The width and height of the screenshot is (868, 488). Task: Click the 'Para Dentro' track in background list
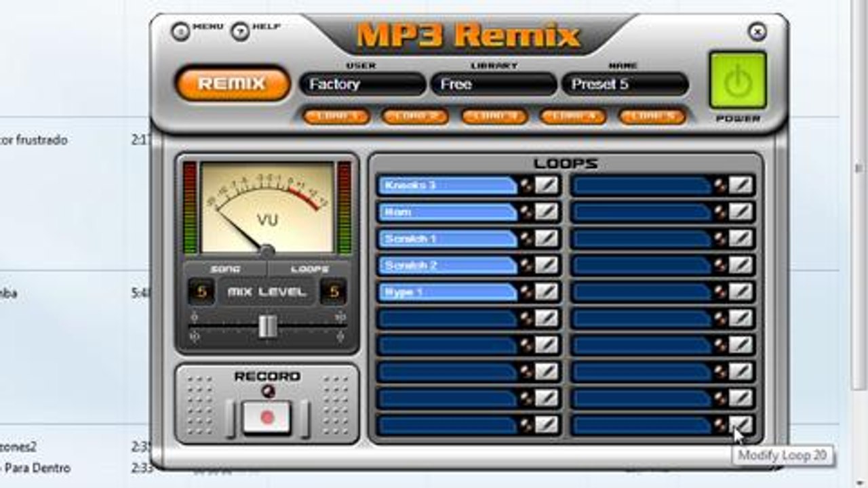click(35, 468)
